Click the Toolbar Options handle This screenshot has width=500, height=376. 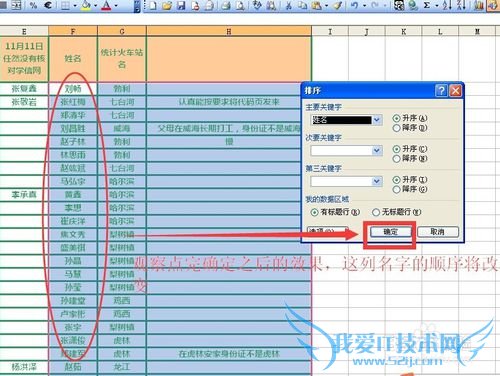[x=137, y=6]
